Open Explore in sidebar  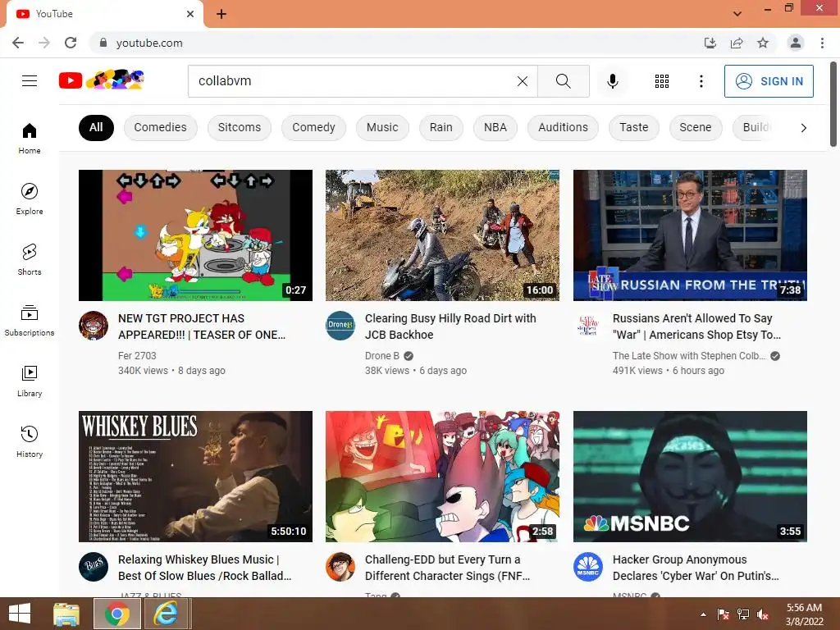30,199
